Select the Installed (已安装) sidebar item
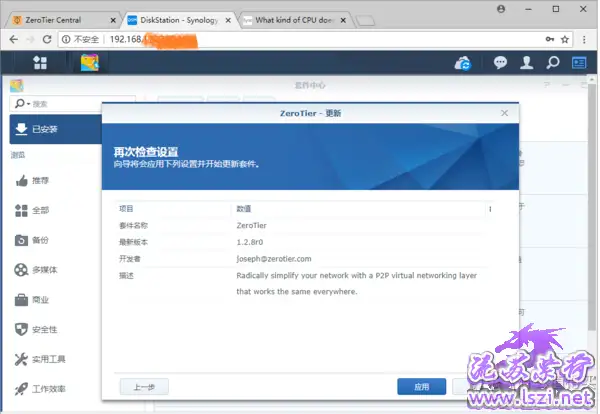This screenshot has height=414, width=600. point(56,129)
